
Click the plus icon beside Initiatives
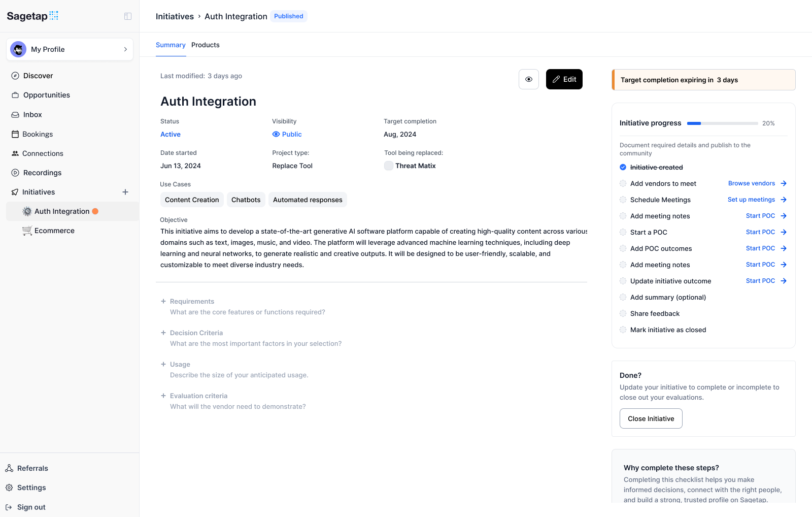click(x=125, y=192)
